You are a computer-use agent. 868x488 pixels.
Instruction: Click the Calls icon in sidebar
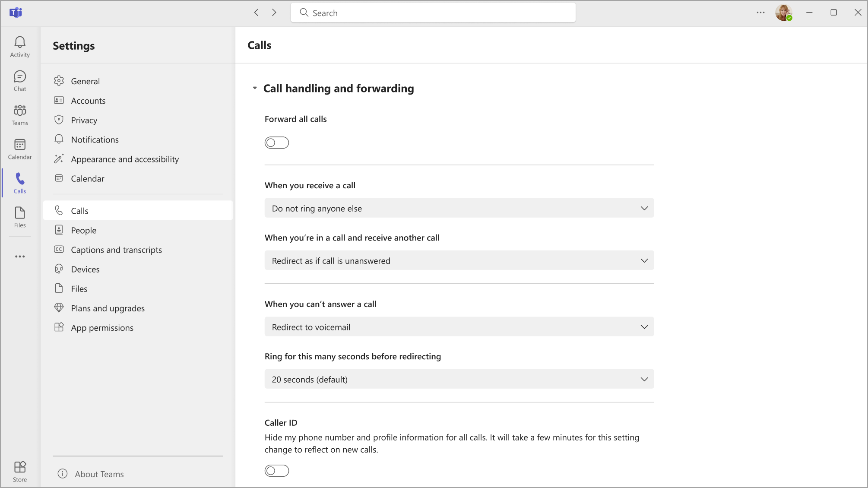click(x=20, y=183)
